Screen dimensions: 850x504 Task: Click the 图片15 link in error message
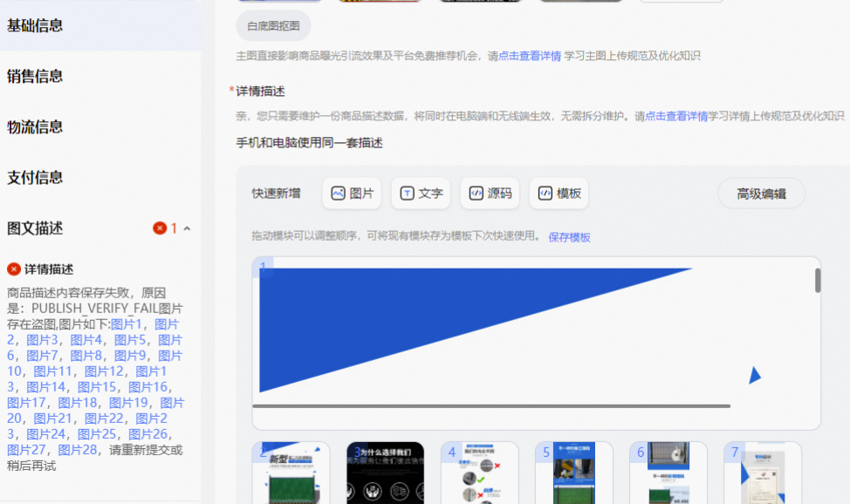[x=97, y=387]
